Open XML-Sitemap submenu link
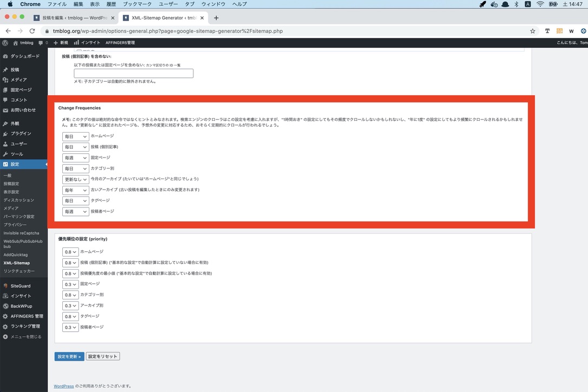This screenshot has width=588, height=392. click(16, 263)
